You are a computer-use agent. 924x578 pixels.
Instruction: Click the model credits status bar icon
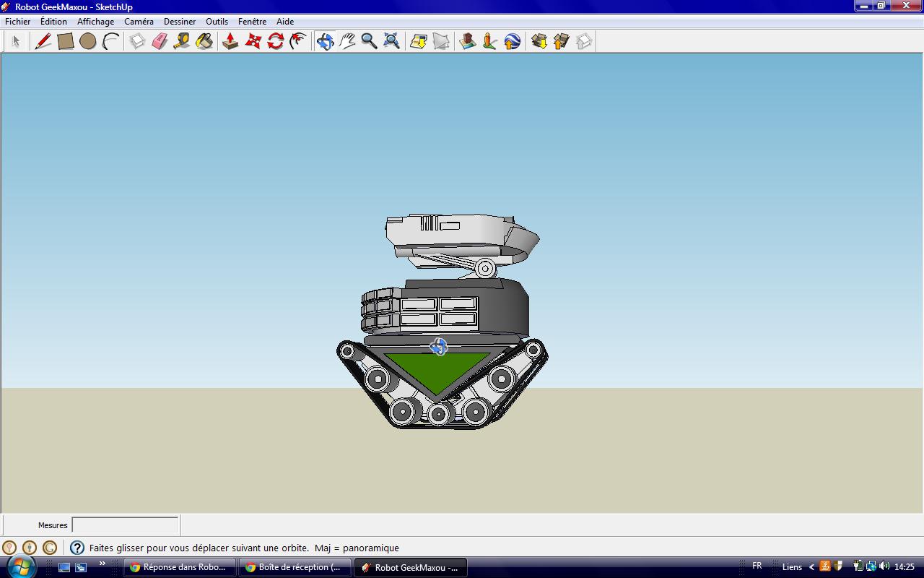30,548
